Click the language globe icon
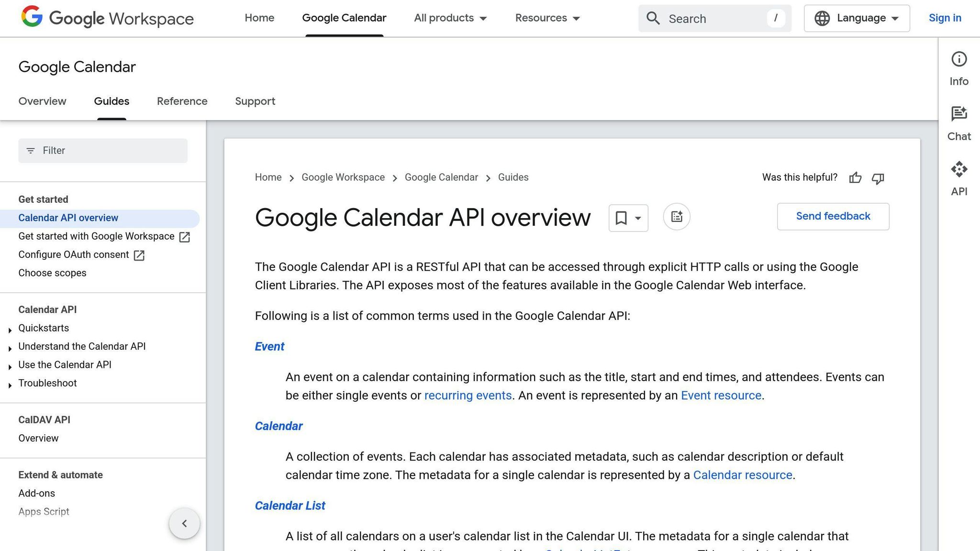The height and width of the screenshot is (551, 980). click(822, 18)
